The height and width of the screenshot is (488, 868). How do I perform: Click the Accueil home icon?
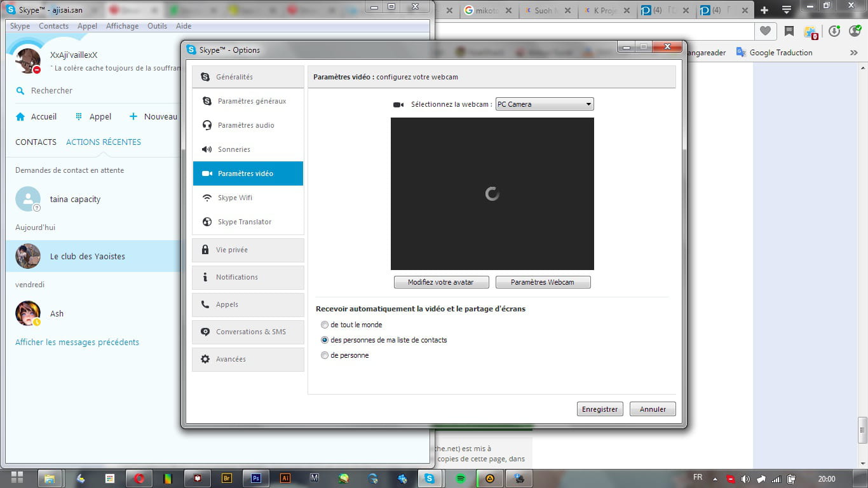point(20,117)
